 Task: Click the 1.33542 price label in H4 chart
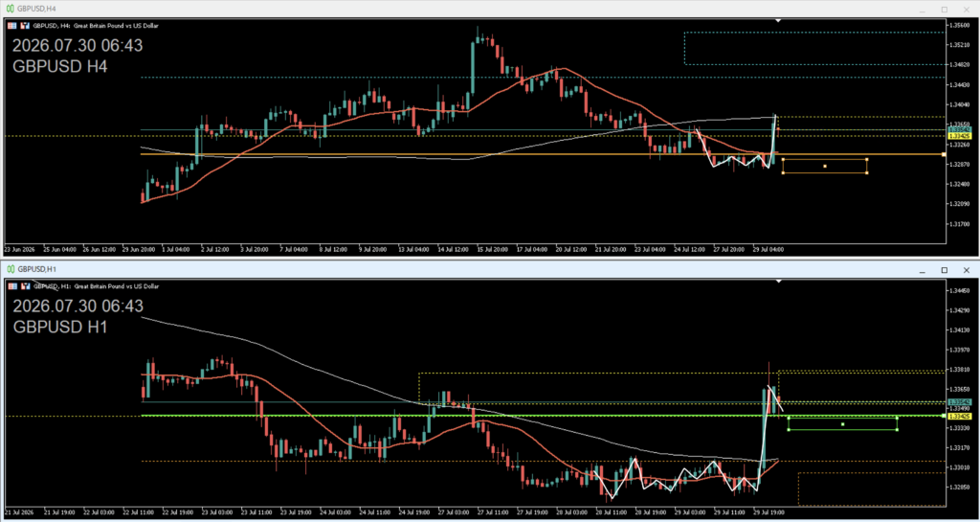pos(959,129)
